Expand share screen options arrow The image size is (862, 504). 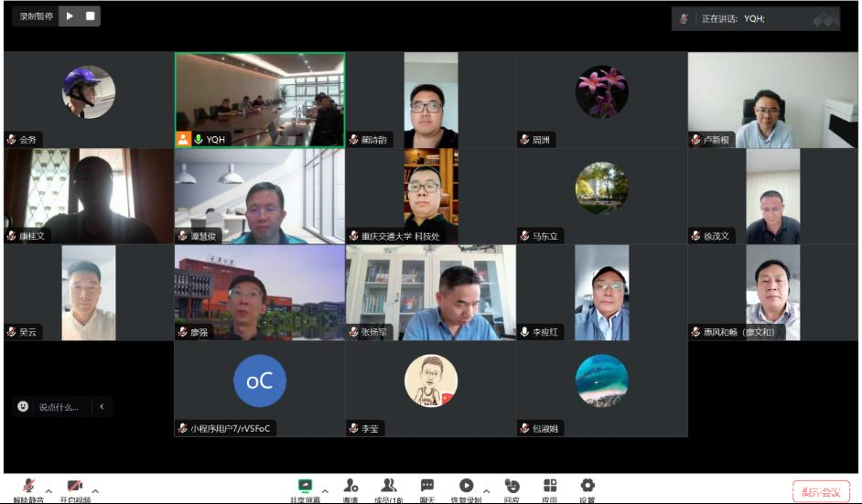pyautogui.click(x=325, y=490)
